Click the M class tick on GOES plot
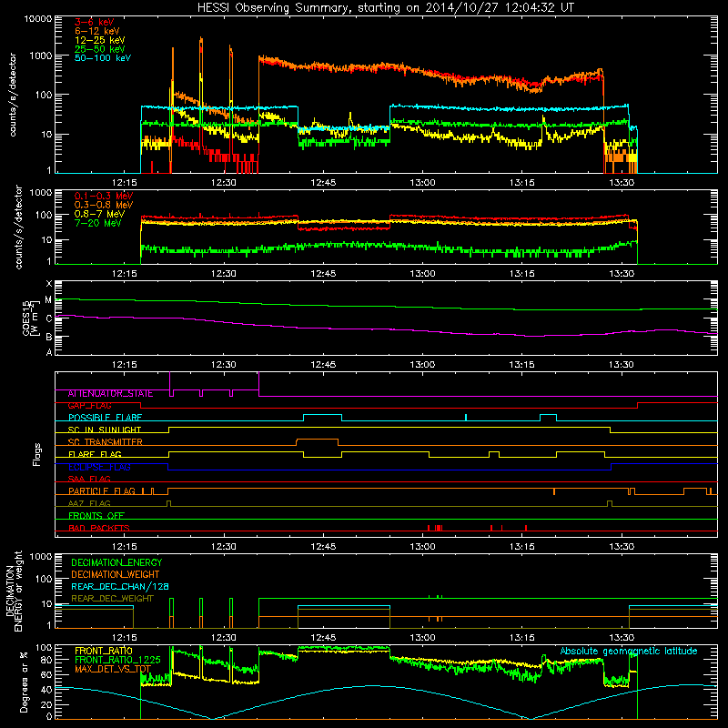The height and width of the screenshot is (728, 728). point(48,300)
